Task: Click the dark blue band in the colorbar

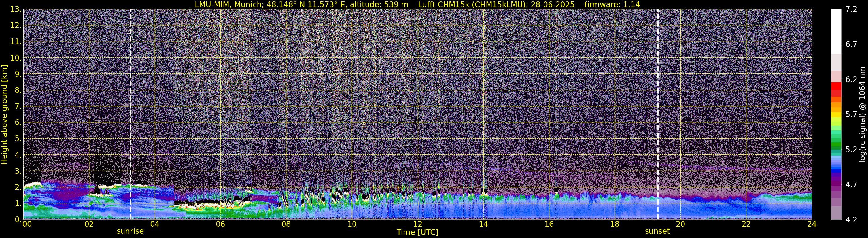Action: point(836,171)
